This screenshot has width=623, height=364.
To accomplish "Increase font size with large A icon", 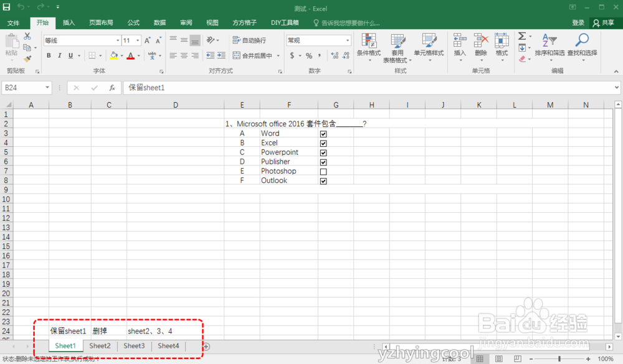I will click(148, 40).
